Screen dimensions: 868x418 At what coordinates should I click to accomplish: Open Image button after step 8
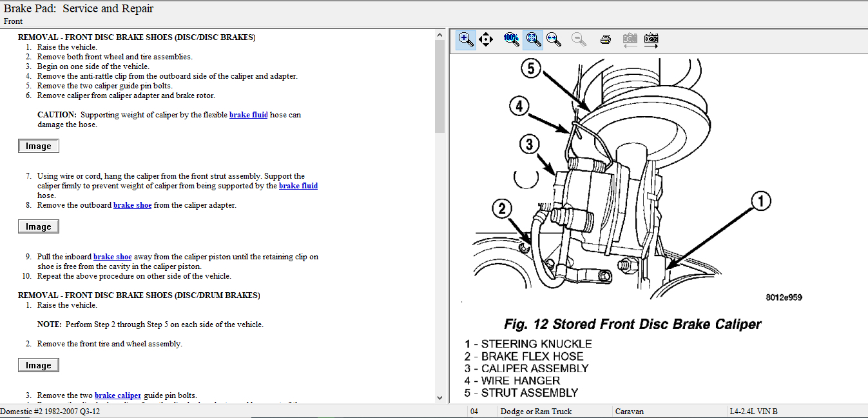(x=39, y=227)
